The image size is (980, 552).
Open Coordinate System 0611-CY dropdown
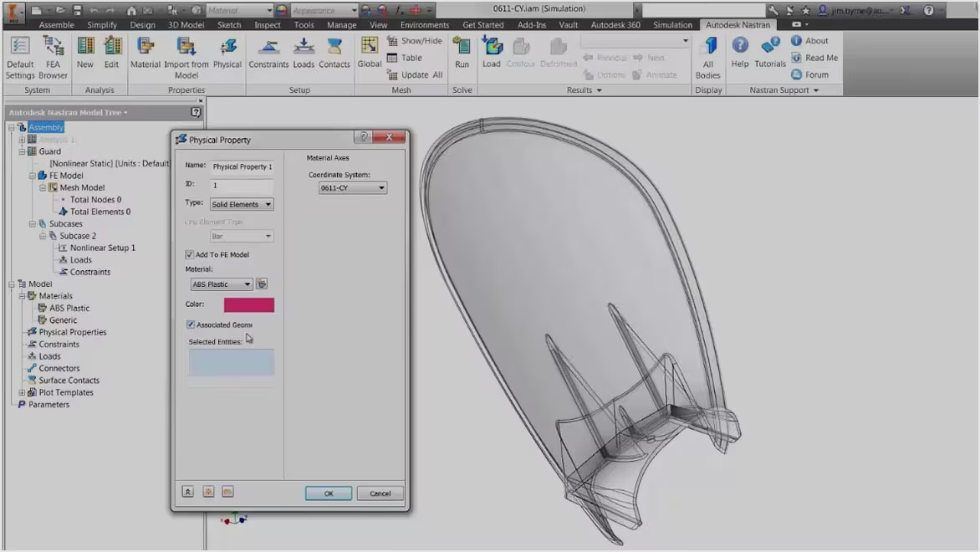353,187
